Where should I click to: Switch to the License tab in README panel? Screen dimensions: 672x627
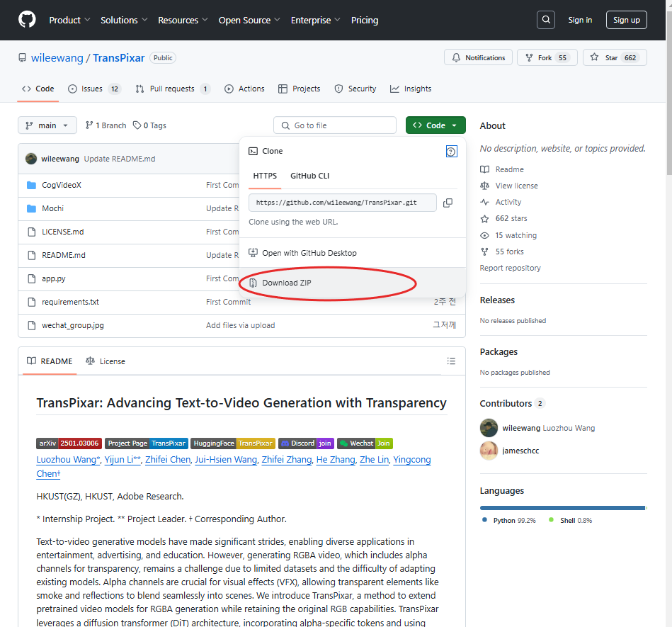click(x=106, y=361)
